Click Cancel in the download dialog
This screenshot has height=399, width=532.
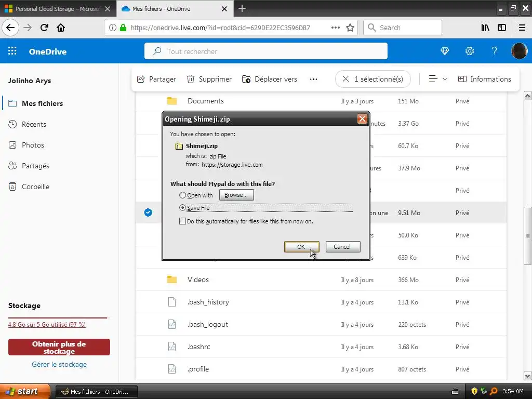point(343,247)
